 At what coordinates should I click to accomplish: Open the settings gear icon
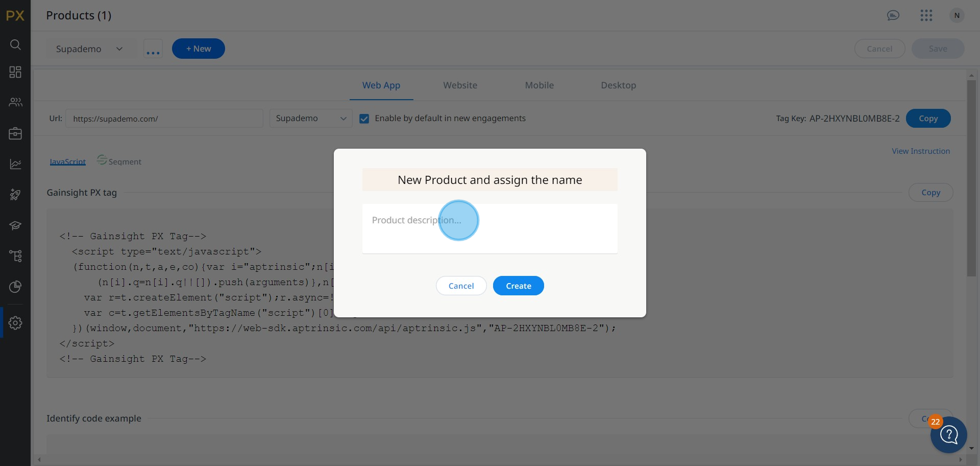coord(15,323)
